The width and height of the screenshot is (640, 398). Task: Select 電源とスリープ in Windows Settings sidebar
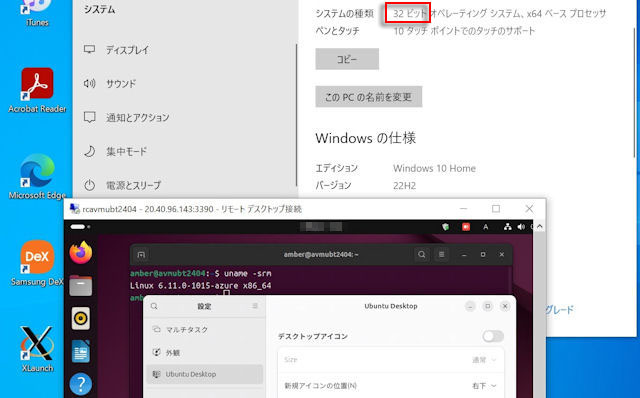[x=184, y=185]
